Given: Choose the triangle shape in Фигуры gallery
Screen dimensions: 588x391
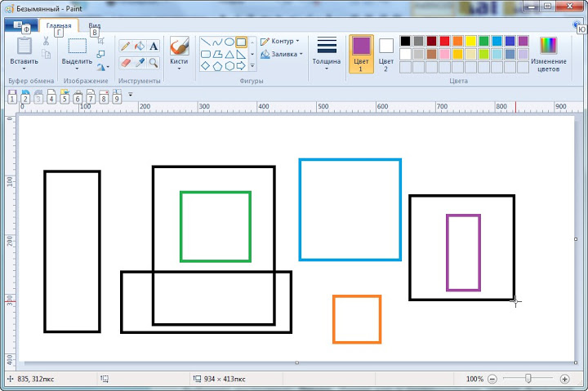Looking at the screenshot, I should click(229, 54).
